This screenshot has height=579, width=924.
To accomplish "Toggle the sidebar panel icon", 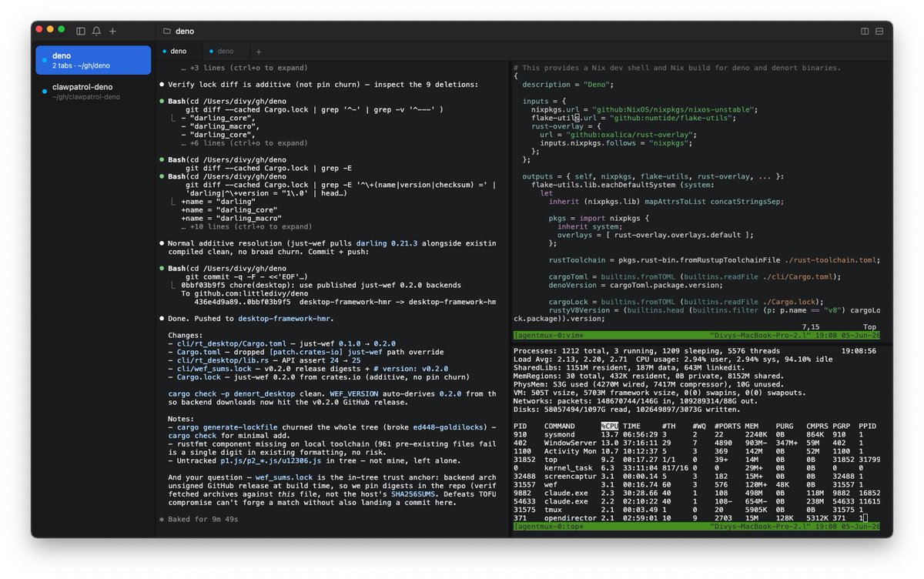I will (x=81, y=31).
